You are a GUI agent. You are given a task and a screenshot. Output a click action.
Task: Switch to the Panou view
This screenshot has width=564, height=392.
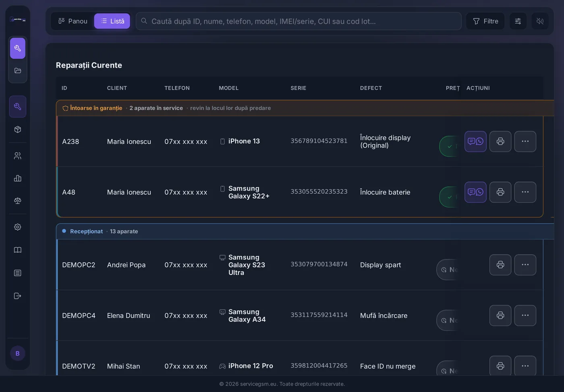coord(73,21)
